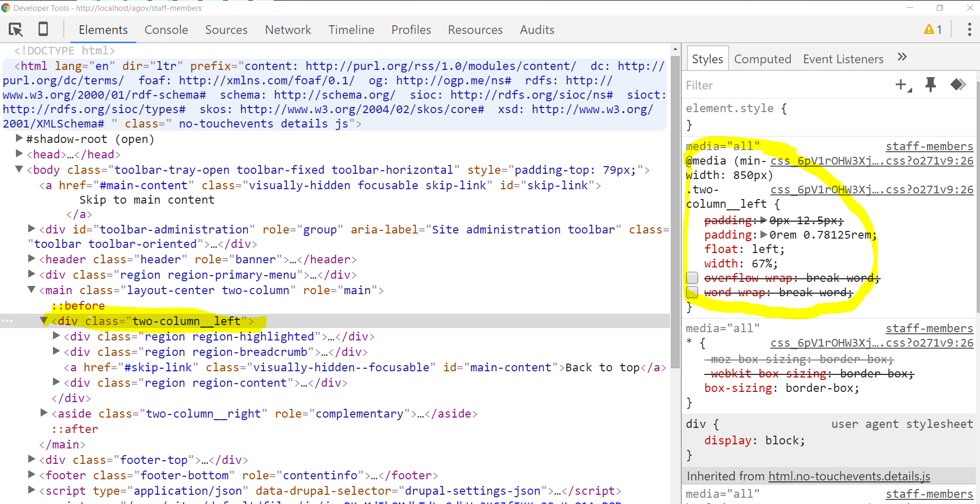Toggle the device mode phone icon
The height and width of the screenshot is (504, 980).
(x=43, y=29)
